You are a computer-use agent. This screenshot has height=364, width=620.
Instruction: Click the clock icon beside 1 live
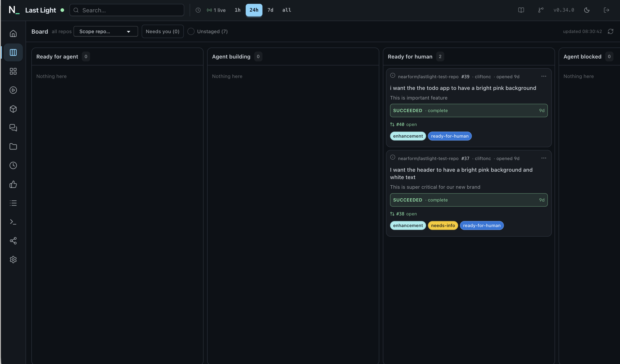pos(198,10)
